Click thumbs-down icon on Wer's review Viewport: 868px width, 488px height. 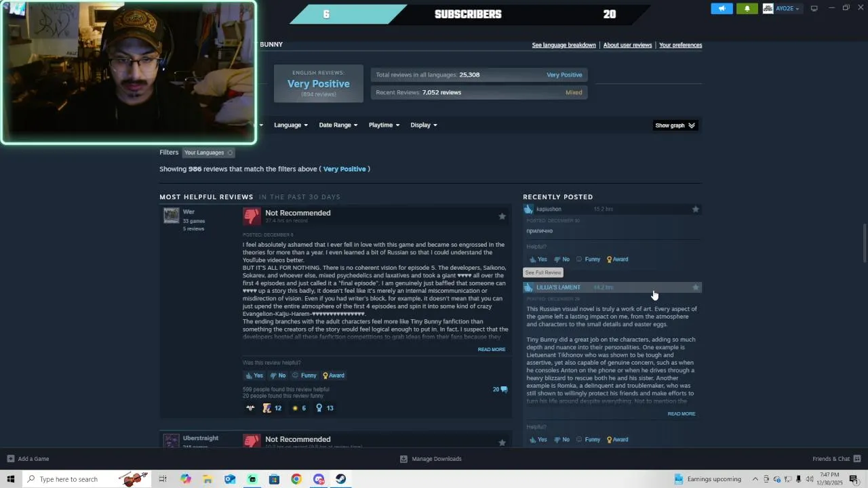pyautogui.click(x=252, y=216)
